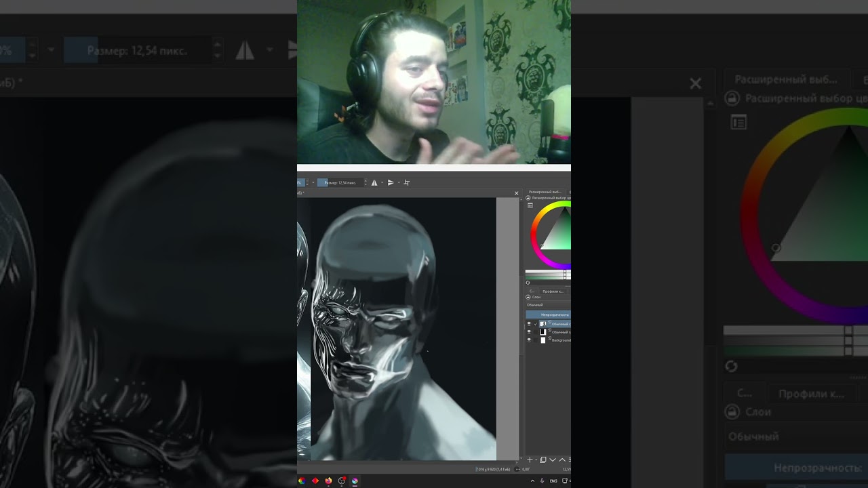
Task: Show hidden system tray icons
Action: click(x=532, y=481)
